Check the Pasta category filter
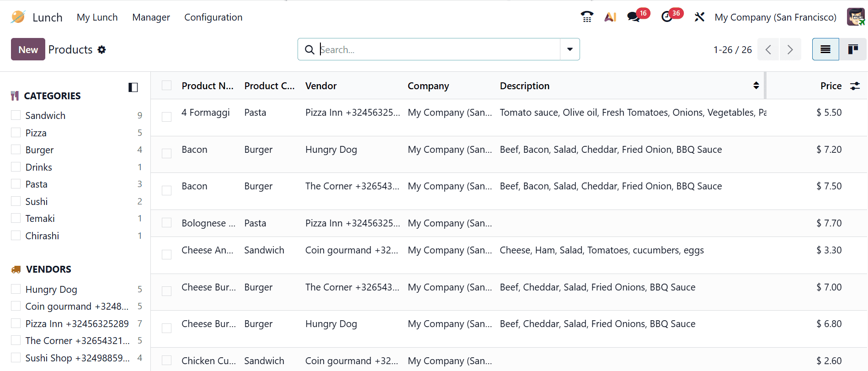 [16, 184]
